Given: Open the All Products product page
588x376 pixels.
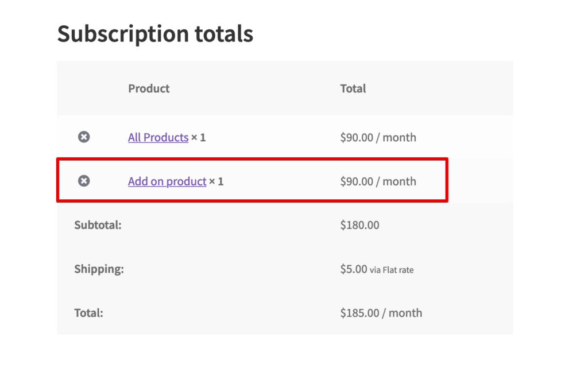Looking at the screenshot, I should click(x=158, y=137).
